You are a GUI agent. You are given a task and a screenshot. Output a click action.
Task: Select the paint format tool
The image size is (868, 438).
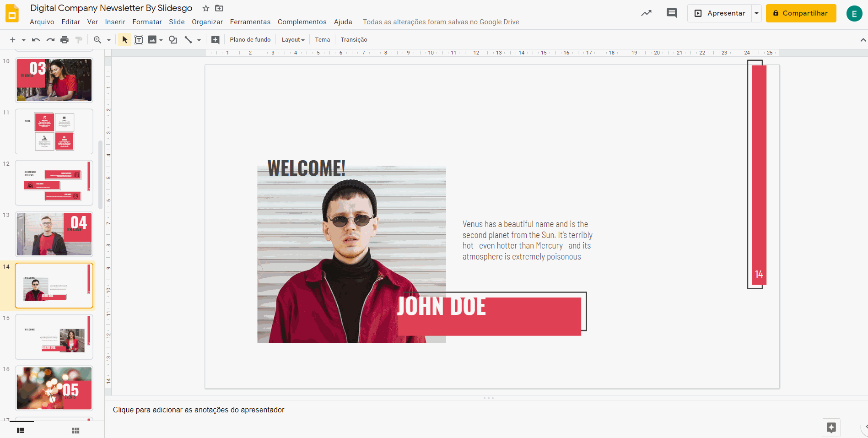tap(79, 40)
